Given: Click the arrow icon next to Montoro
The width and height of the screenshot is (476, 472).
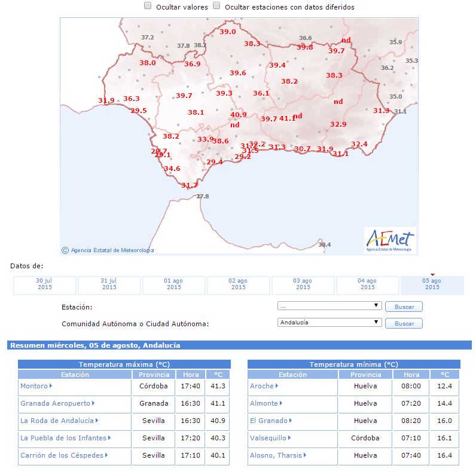Looking at the screenshot, I should point(50,387).
